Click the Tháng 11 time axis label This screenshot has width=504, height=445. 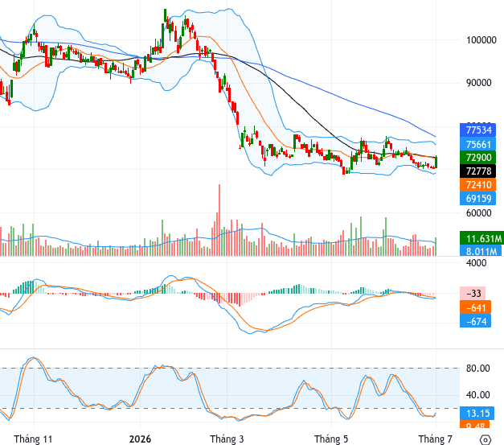click(33, 439)
